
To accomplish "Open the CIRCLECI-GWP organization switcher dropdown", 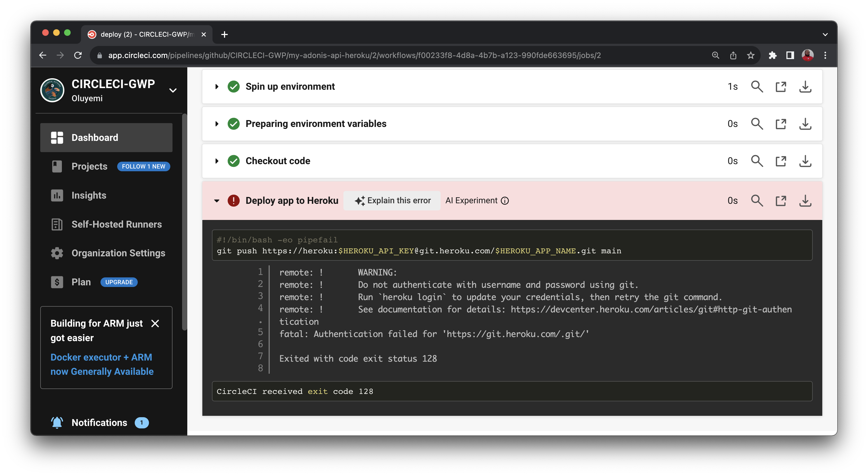I will (x=173, y=90).
